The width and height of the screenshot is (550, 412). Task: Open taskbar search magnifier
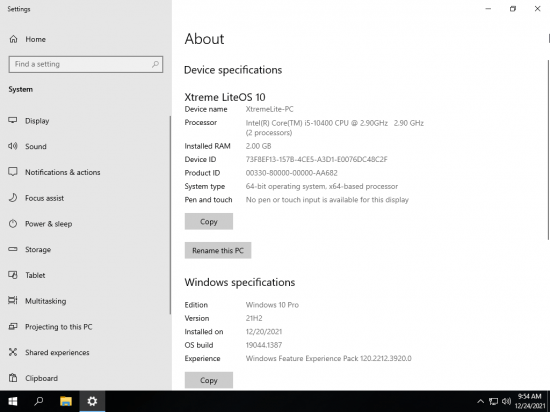pyautogui.click(x=39, y=401)
